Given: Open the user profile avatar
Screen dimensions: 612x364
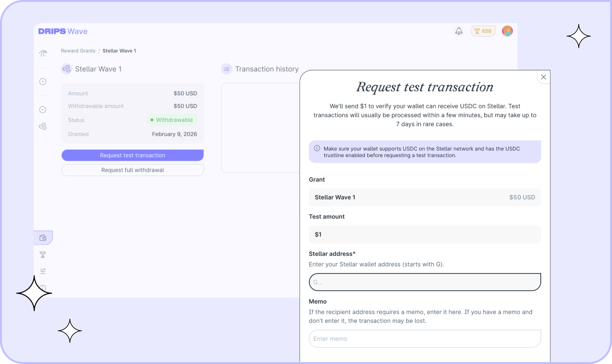Looking at the screenshot, I should [x=507, y=31].
